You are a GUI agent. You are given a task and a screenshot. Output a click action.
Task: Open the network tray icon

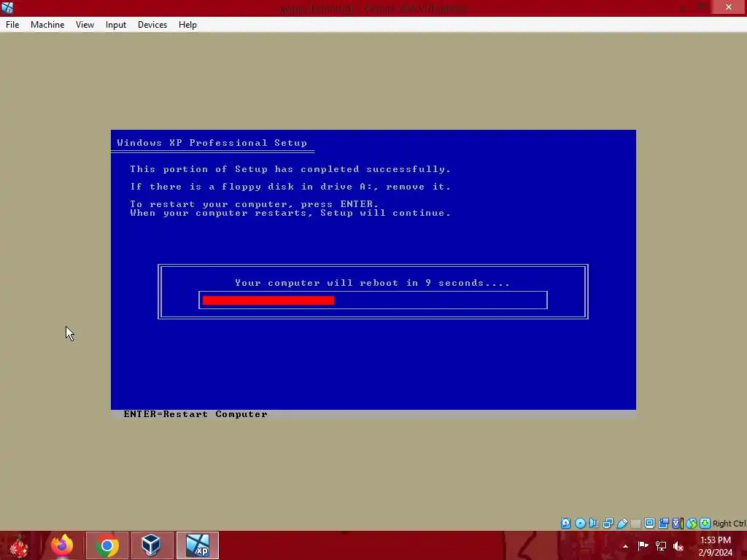tap(661, 545)
